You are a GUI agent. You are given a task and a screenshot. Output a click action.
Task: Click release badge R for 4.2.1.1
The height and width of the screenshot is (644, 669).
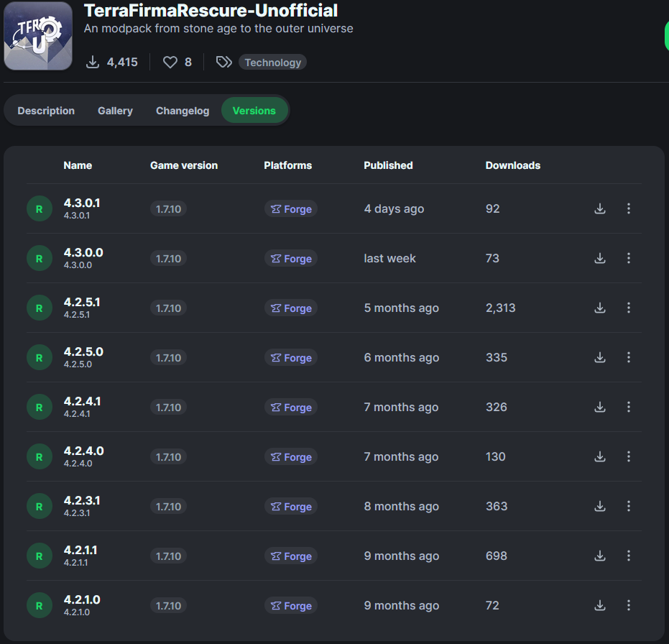40,556
